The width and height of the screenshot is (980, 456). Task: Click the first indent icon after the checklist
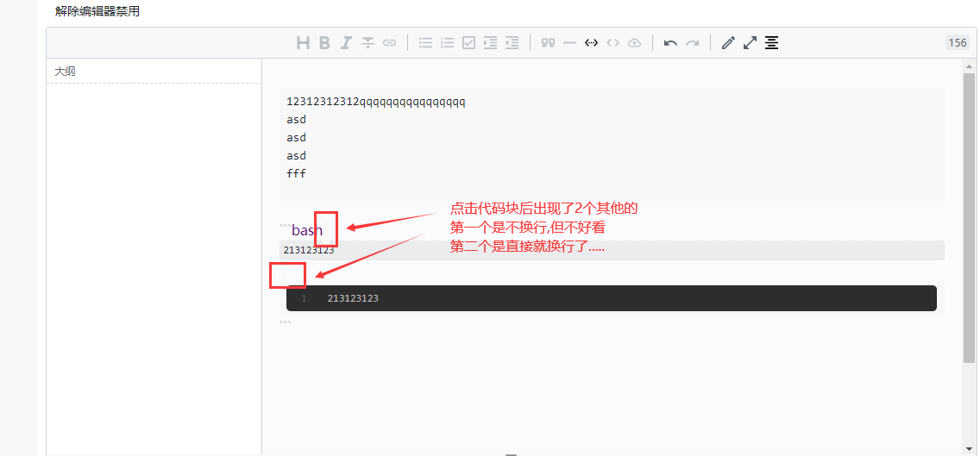[x=491, y=42]
